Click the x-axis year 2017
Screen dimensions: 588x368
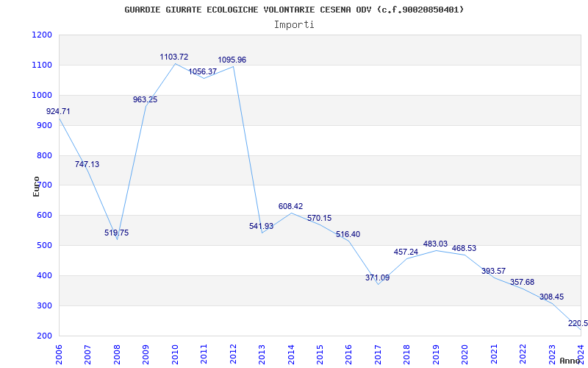click(x=378, y=355)
